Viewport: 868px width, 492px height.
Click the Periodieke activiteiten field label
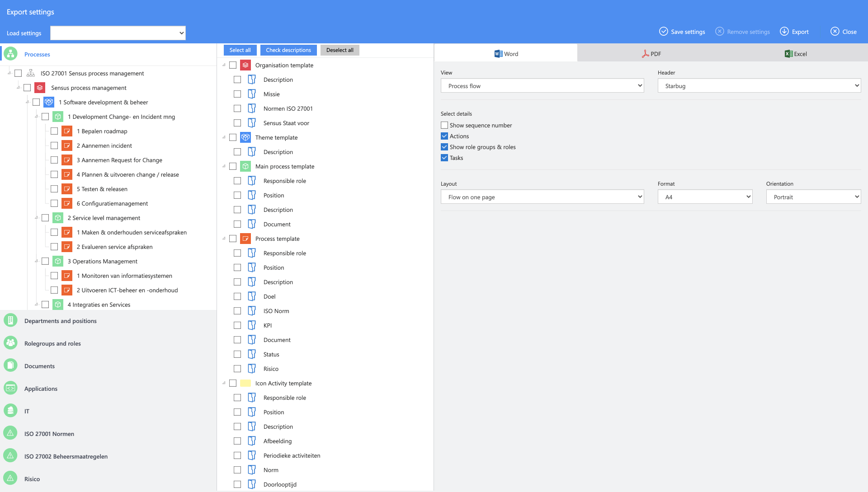[292, 455]
